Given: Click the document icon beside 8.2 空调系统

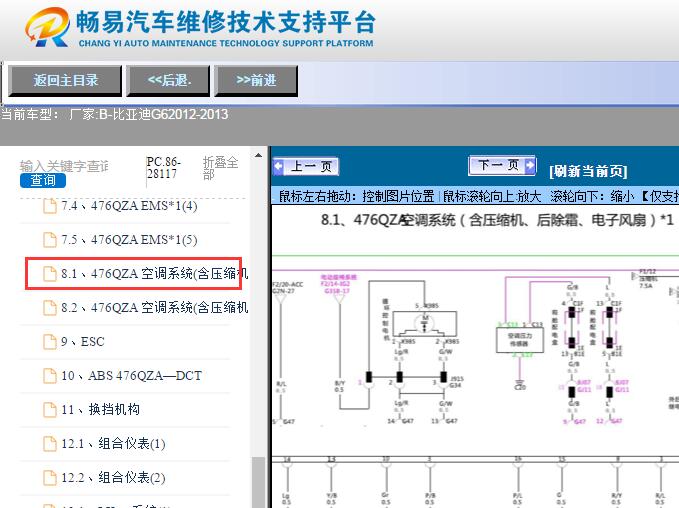Looking at the screenshot, I should coord(50,307).
